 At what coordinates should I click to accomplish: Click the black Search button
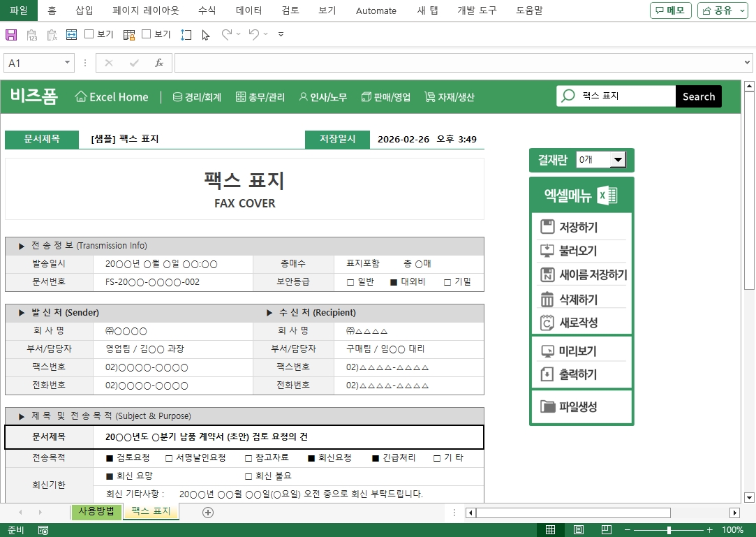point(698,96)
